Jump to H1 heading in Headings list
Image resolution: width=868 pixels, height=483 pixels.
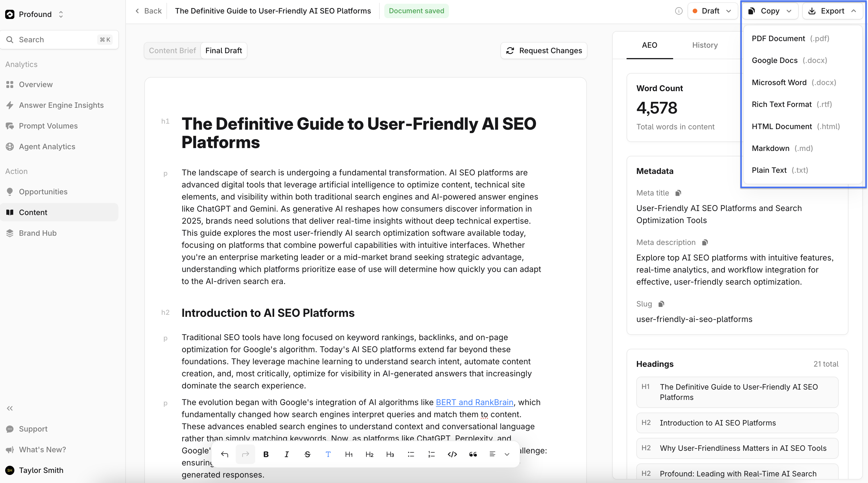[737, 392]
